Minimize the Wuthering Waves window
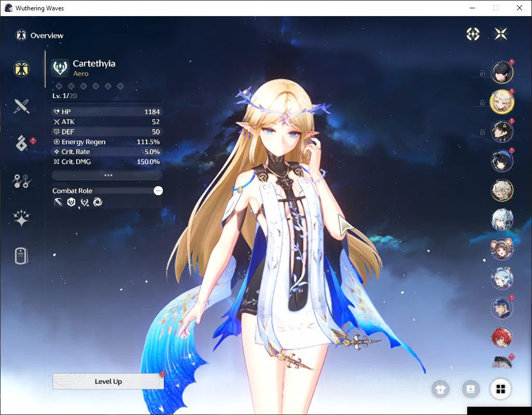 coord(472,8)
